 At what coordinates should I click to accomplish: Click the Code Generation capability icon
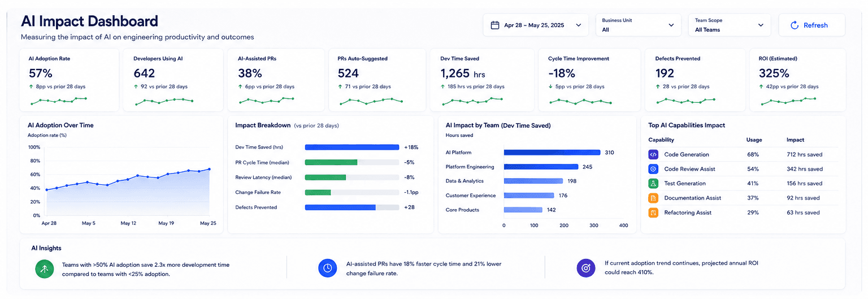pyautogui.click(x=653, y=154)
